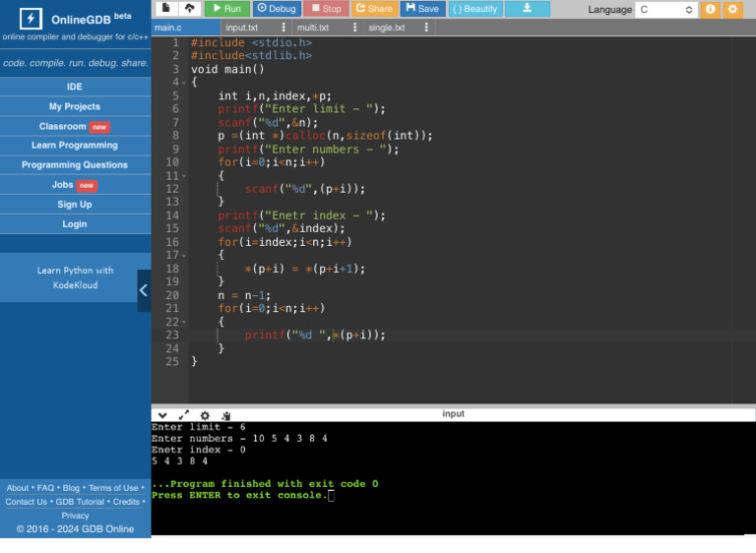Open the orange info icon button
The width and height of the screenshot is (756, 553).
(710, 9)
